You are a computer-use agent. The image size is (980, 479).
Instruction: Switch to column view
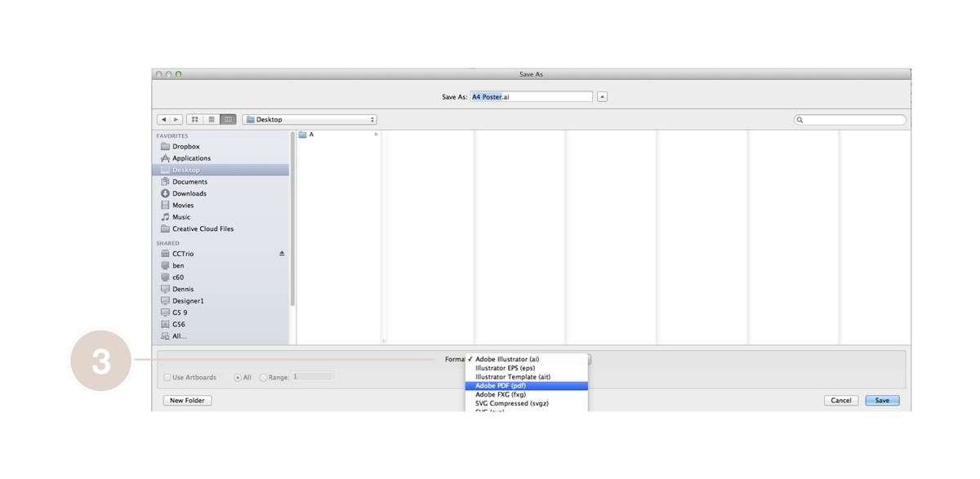228,119
